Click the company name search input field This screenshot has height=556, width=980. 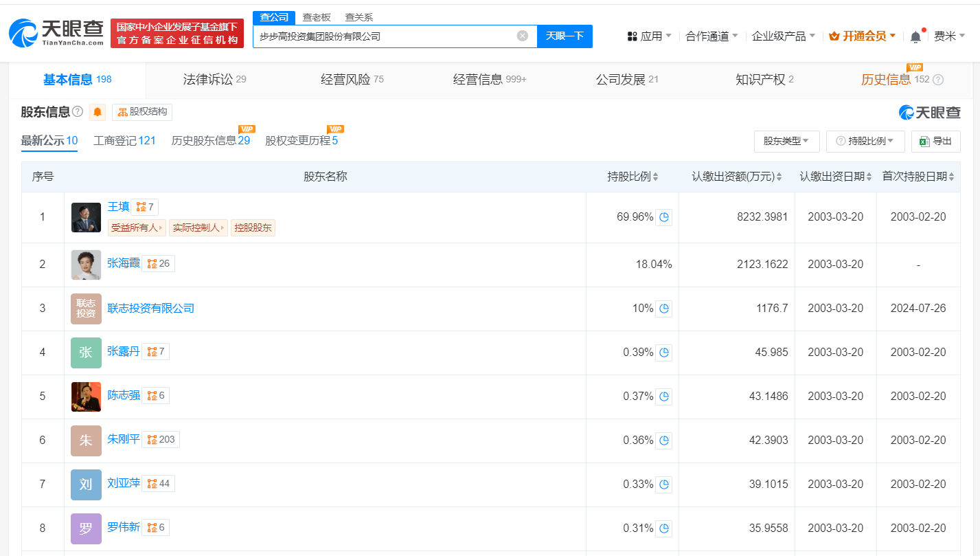click(x=385, y=36)
